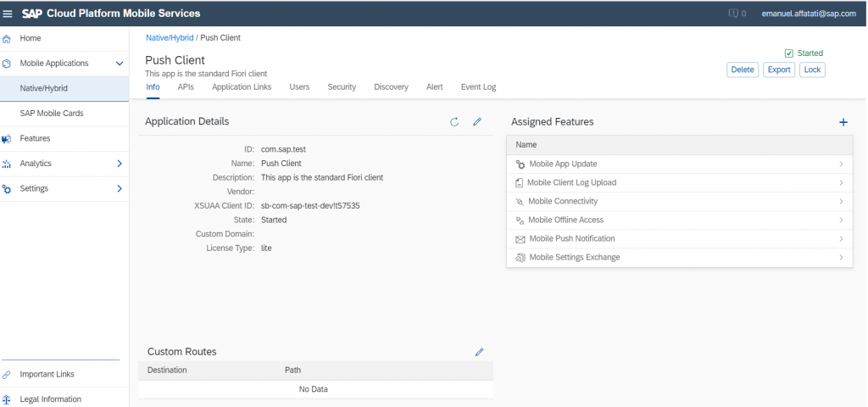Click the Mobile Push Notification envelope icon
Screen dimensions: 868x407
point(520,239)
